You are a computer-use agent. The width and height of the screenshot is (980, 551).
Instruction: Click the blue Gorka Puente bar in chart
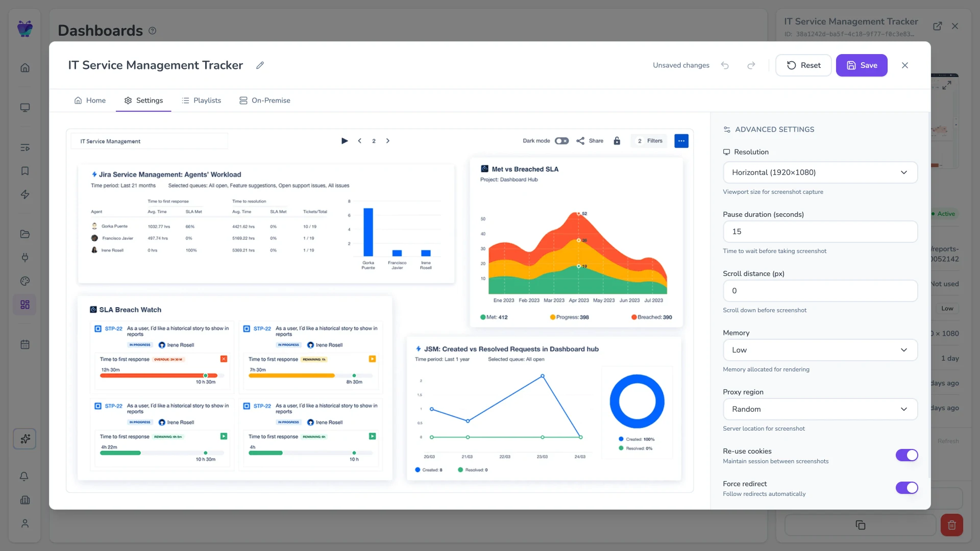tap(368, 232)
